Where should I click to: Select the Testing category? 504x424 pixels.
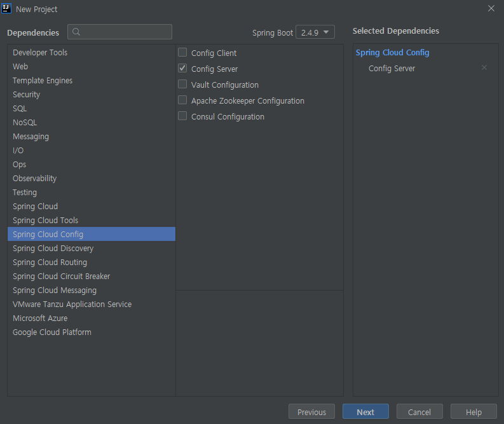92,192
